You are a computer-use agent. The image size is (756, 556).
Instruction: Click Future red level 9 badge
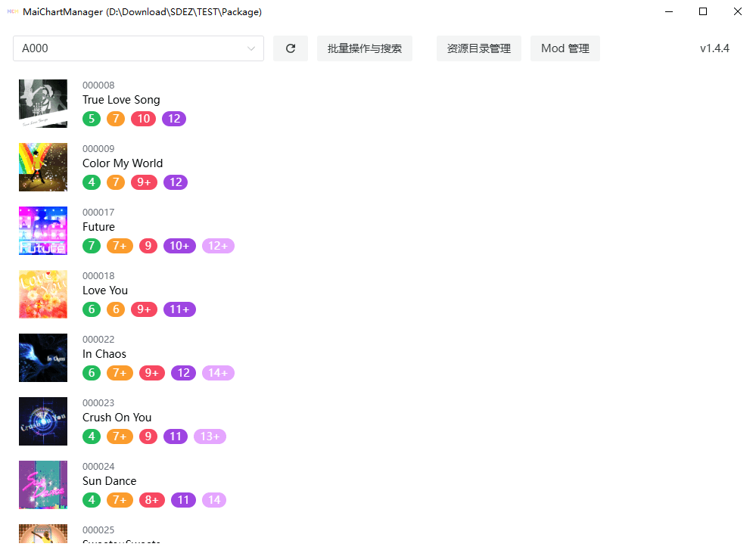pyautogui.click(x=148, y=246)
